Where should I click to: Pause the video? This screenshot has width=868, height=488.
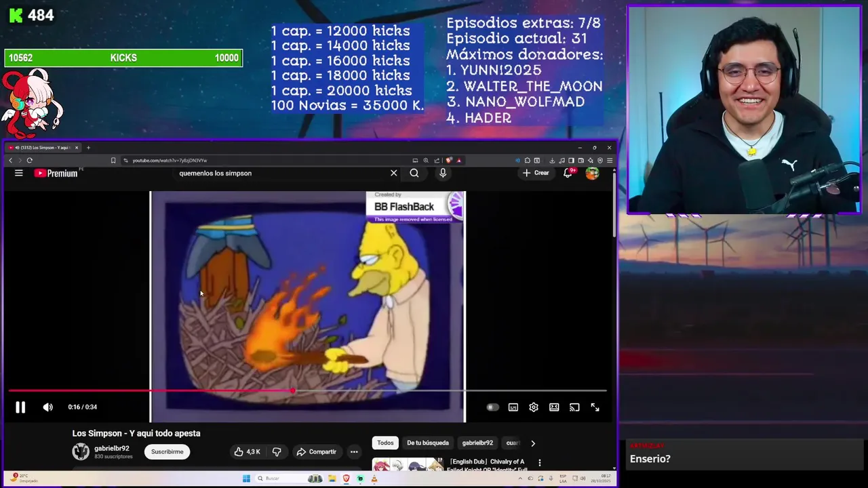tap(20, 407)
